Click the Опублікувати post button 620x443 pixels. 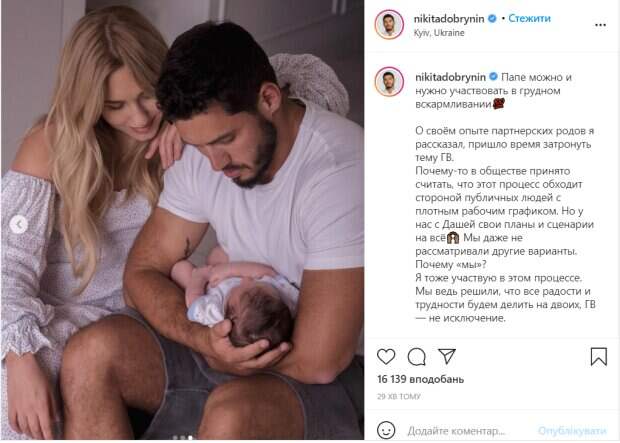pos(572,430)
